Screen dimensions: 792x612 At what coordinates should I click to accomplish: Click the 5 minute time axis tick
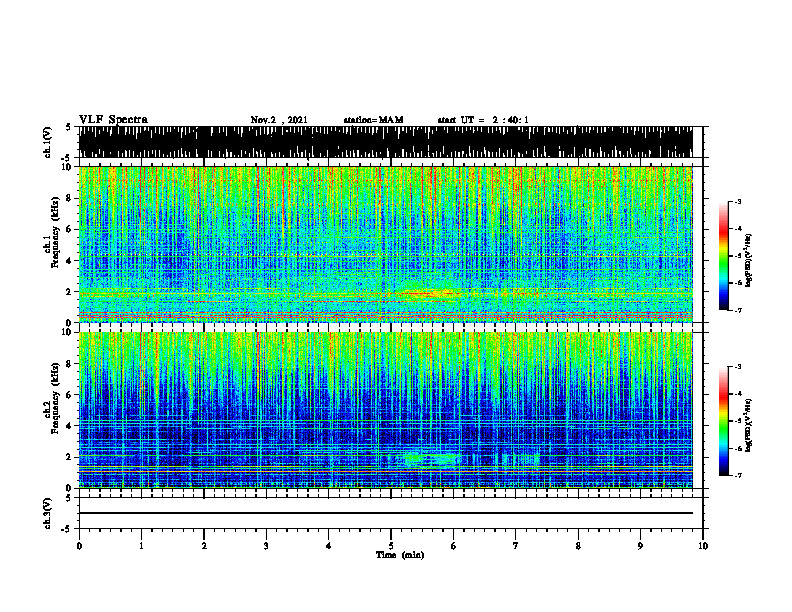(x=391, y=546)
